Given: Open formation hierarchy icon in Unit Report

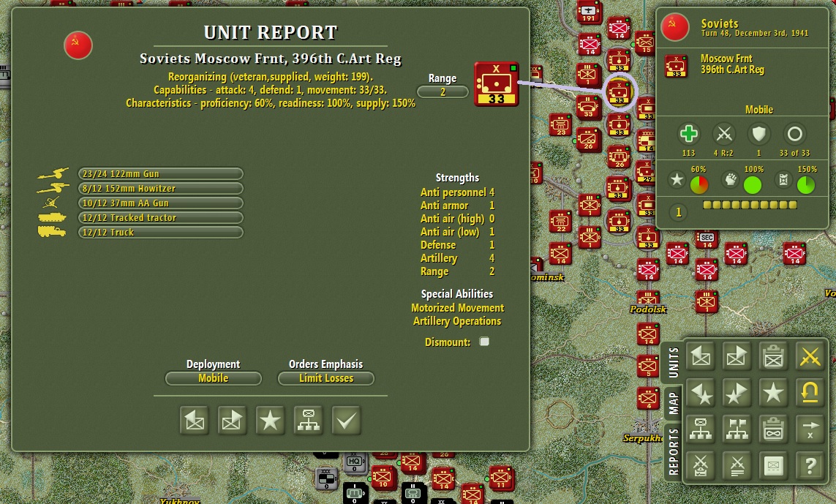Looking at the screenshot, I should tap(308, 421).
